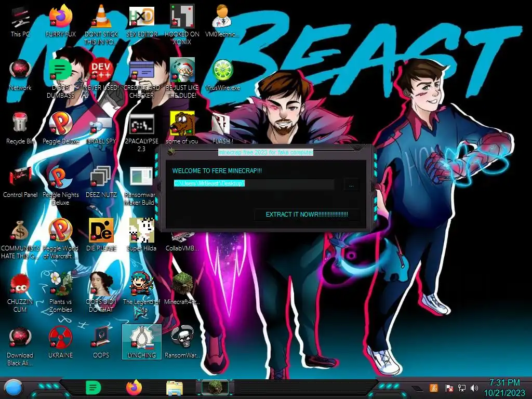This screenshot has width=532, height=399.
Task: Open Firefox from the taskbar
Action: (134, 388)
